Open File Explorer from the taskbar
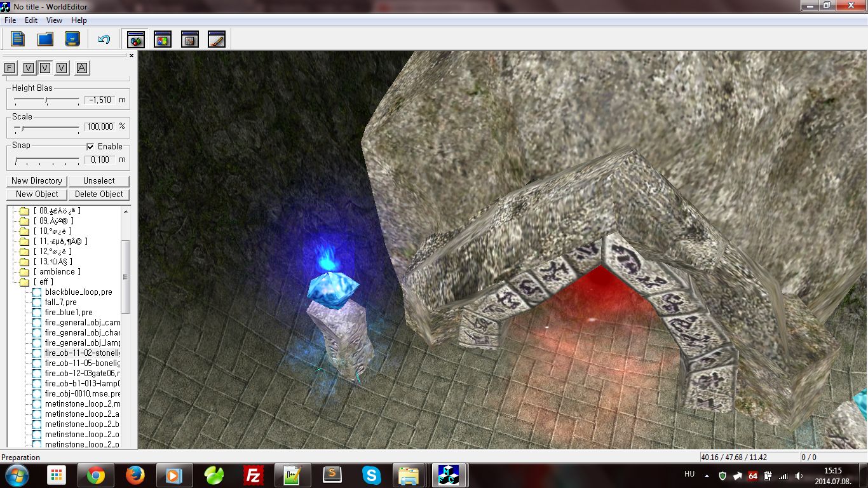Viewport: 868px width, 488px height. click(409, 475)
